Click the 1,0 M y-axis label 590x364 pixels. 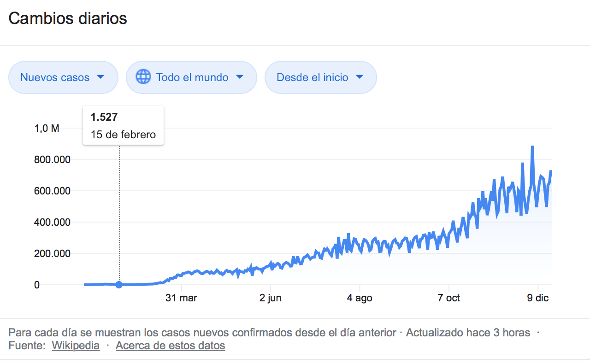[x=47, y=129]
